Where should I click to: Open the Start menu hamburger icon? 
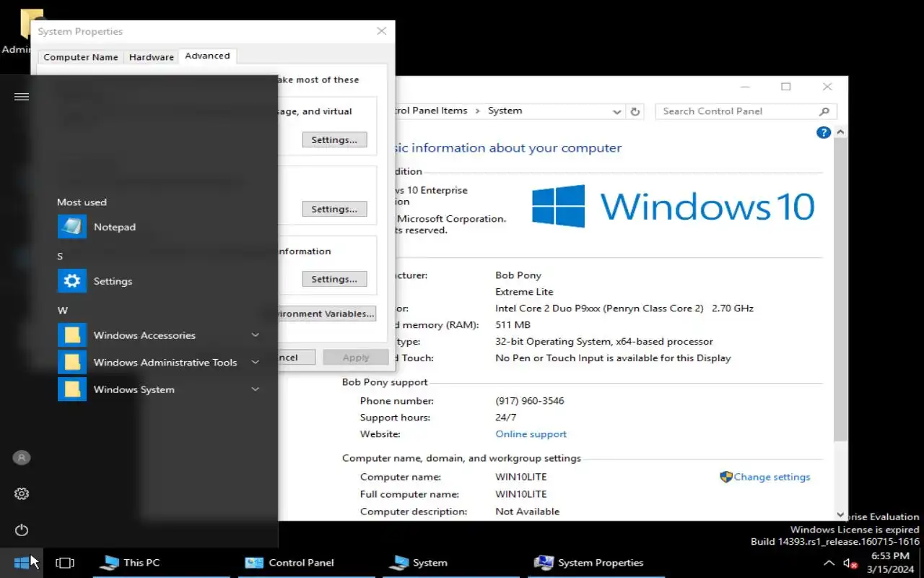pyautogui.click(x=22, y=96)
